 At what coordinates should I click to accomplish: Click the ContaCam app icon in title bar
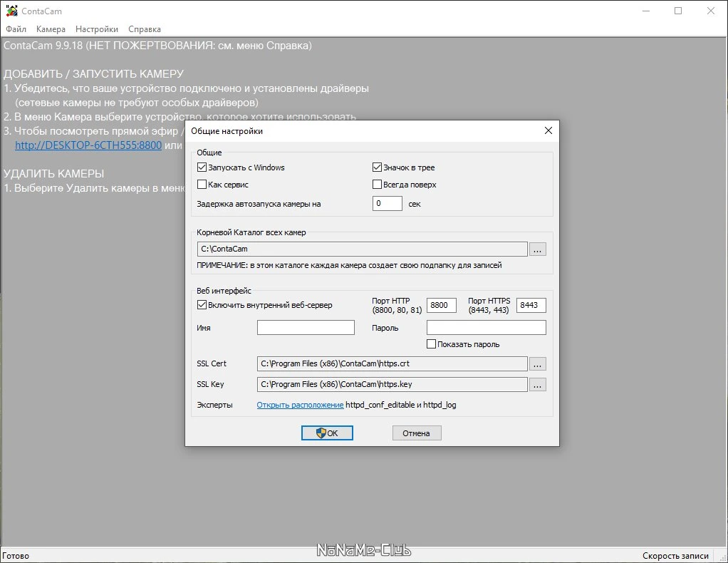click(x=11, y=11)
